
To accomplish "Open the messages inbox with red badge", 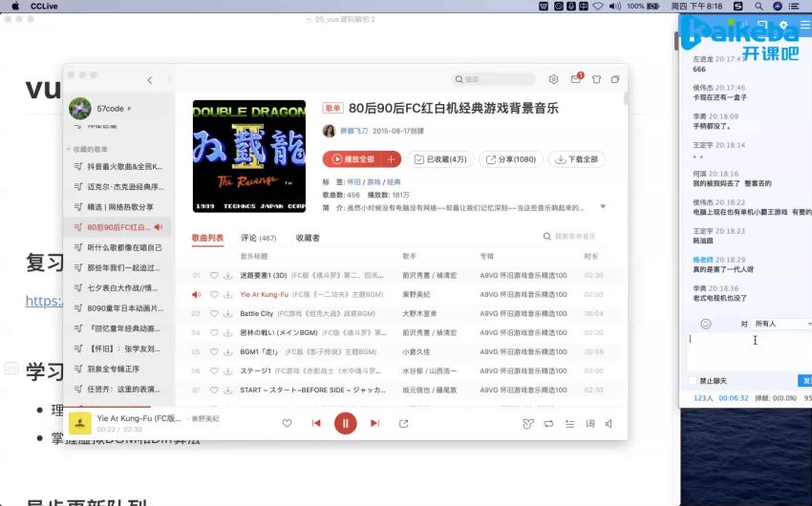I will click(576, 78).
